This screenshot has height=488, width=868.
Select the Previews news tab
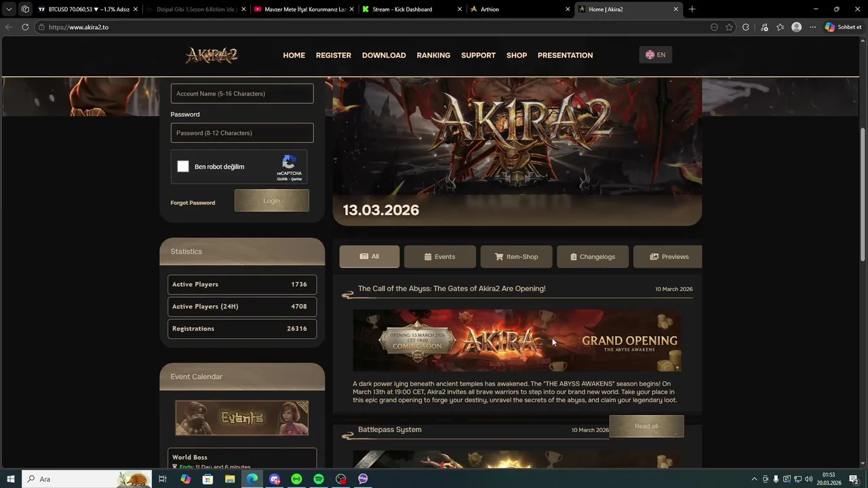tap(668, 257)
